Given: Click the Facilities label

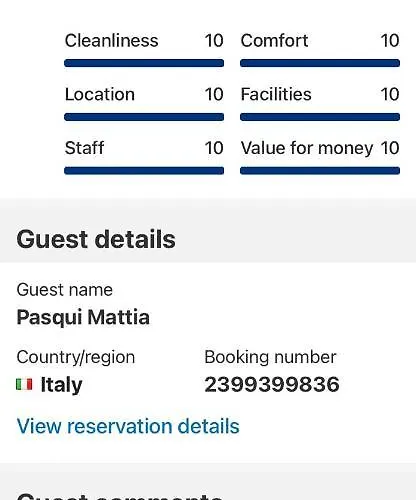Looking at the screenshot, I should point(276,94).
